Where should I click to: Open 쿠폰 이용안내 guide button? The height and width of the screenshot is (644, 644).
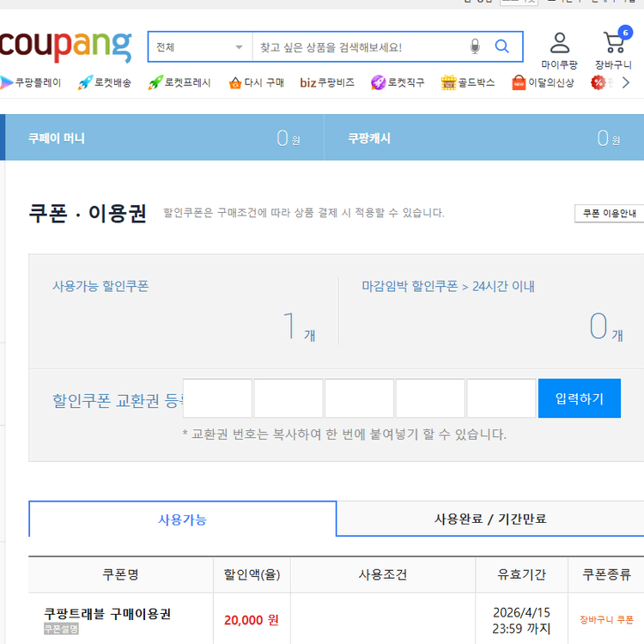(609, 214)
